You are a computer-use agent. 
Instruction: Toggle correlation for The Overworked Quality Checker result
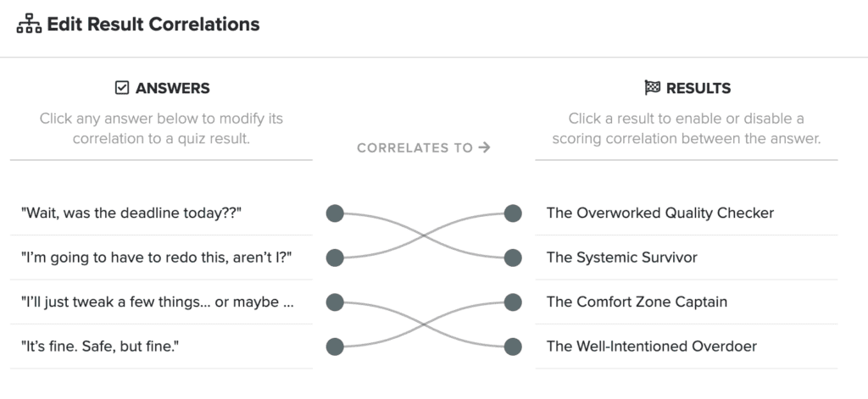687,213
